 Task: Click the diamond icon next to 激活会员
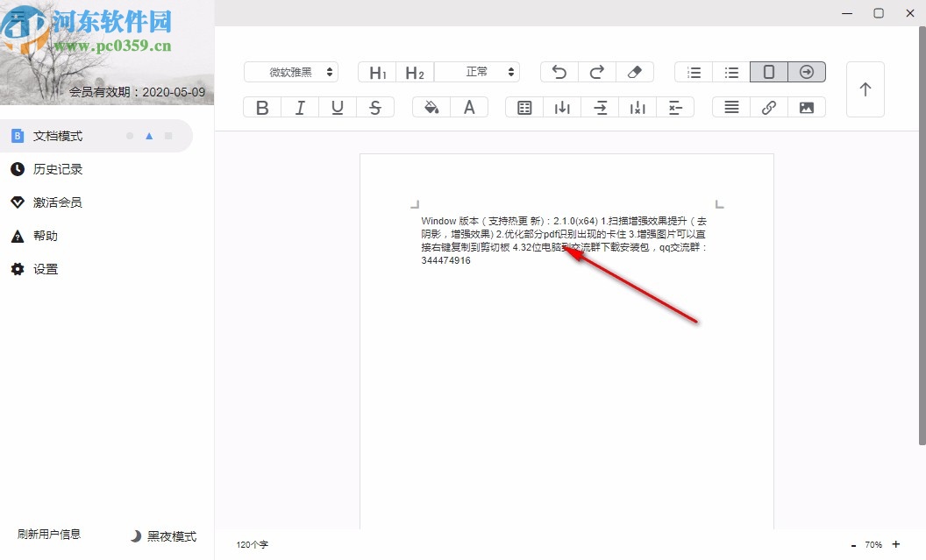18,202
